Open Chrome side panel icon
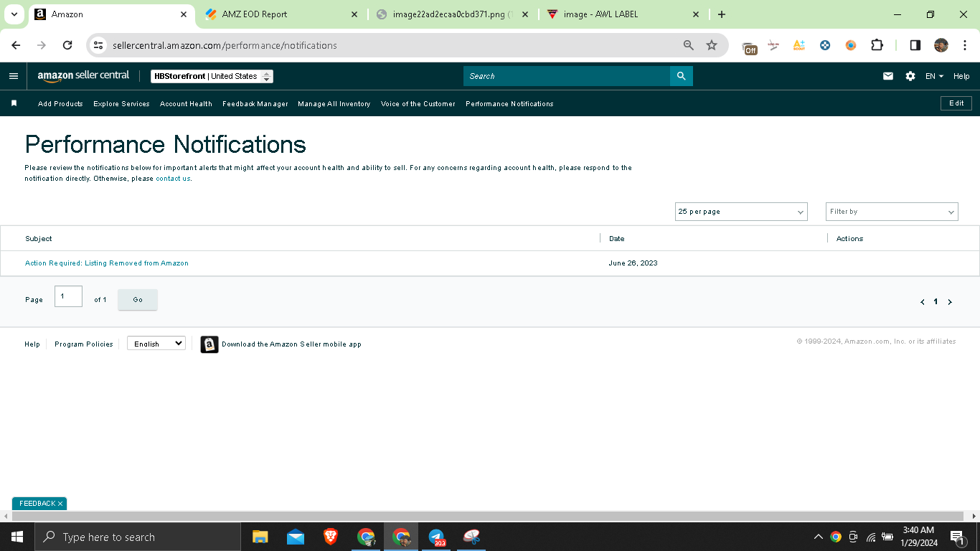 (915, 45)
